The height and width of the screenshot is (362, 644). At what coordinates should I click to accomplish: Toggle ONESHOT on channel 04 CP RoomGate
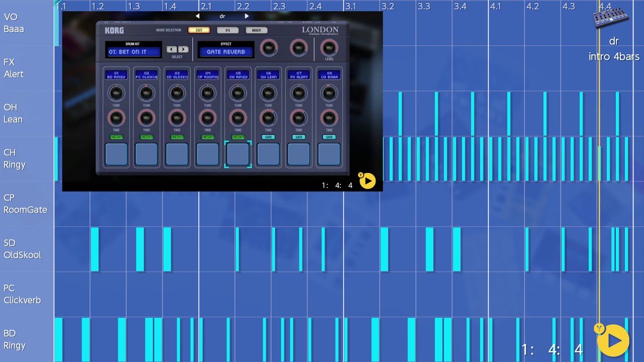click(x=208, y=137)
